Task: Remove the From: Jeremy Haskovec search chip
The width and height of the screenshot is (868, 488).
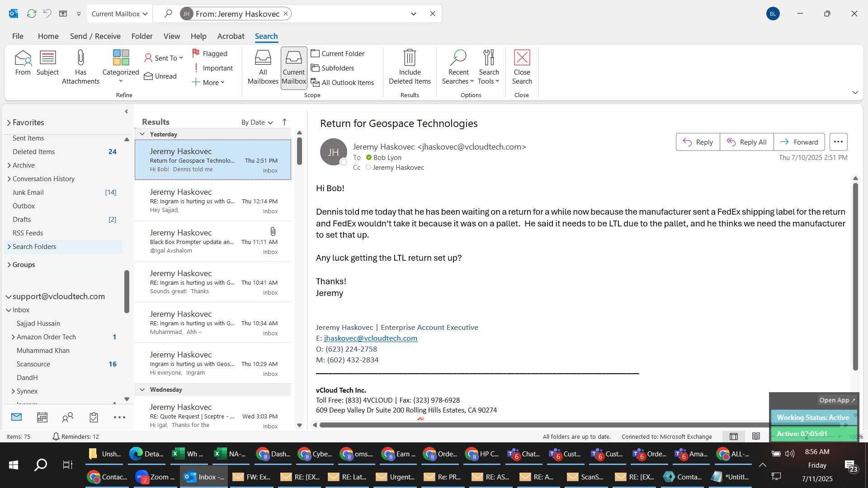Action: coord(286,14)
